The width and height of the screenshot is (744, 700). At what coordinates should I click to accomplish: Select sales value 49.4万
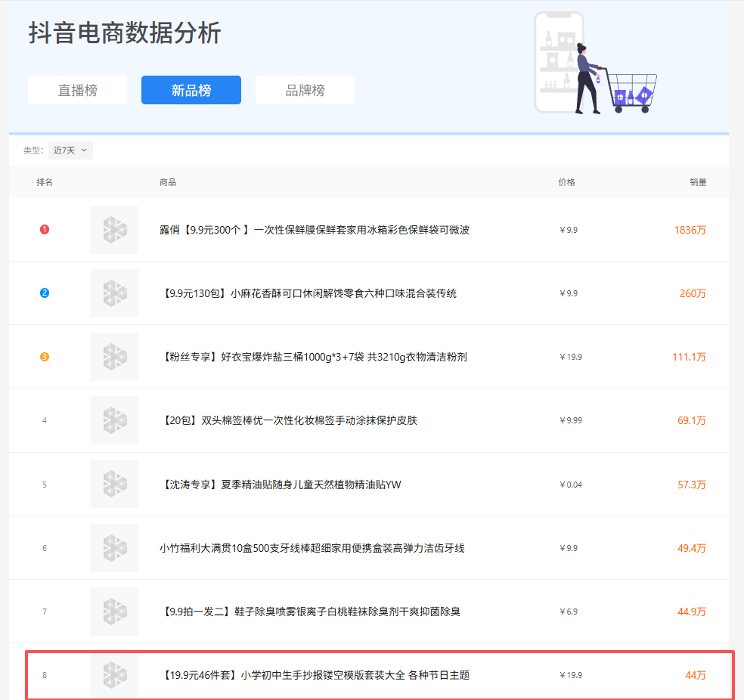tap(692, 548)
